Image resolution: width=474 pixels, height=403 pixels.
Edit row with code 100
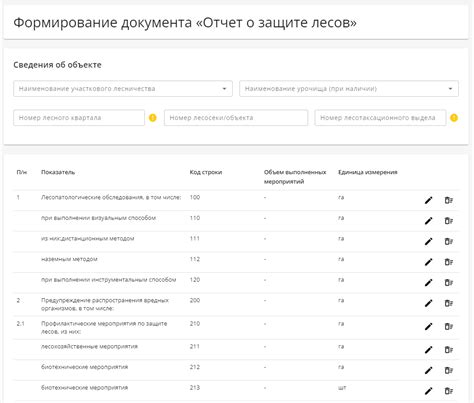click(428, 200)
